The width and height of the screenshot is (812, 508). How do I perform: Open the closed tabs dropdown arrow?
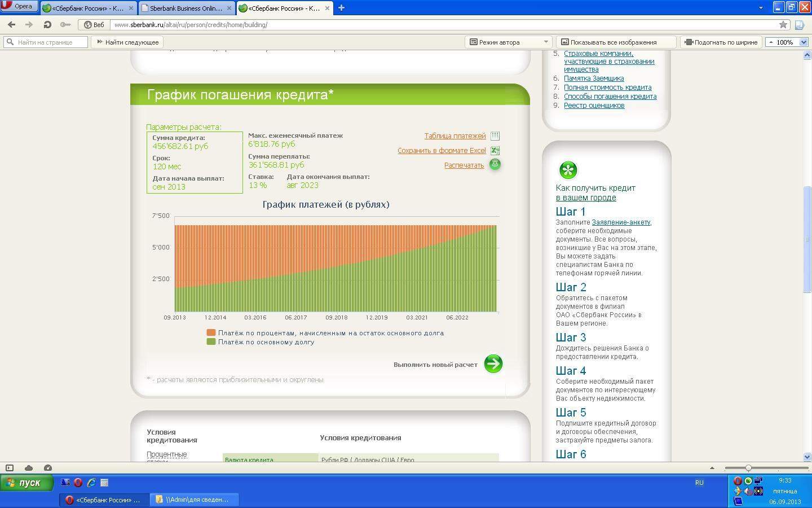[x=761, y=8]
